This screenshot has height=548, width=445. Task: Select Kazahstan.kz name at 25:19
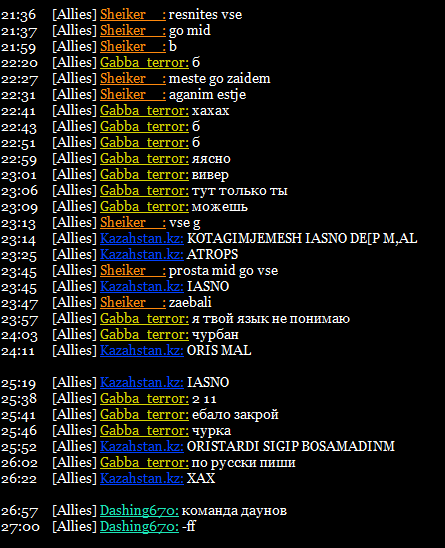tap(142, 383)
